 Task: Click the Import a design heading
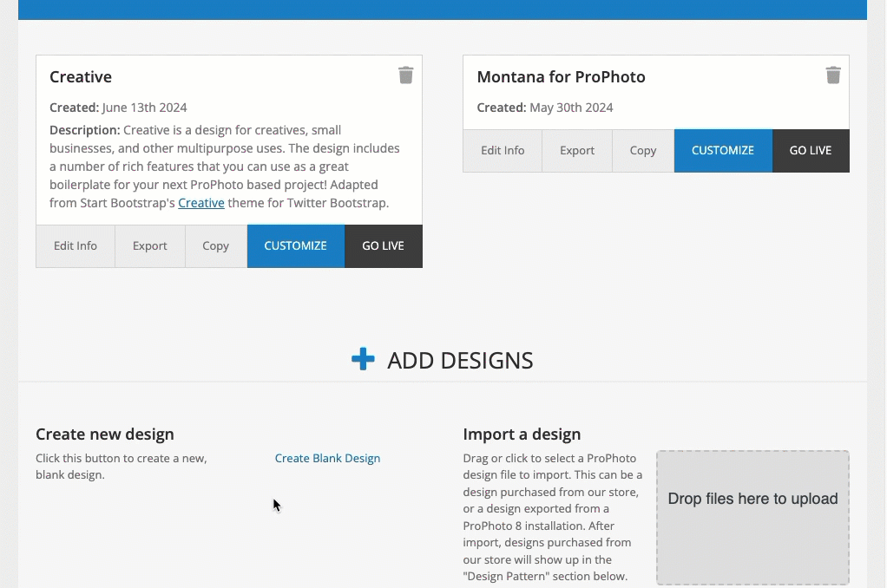click(522, 434)
